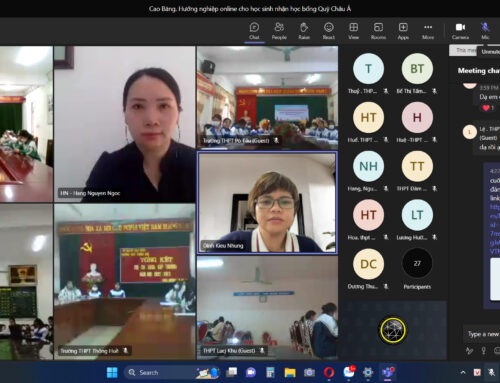Open breakout Rooms

pyautogui.click(x=378, y=31)
